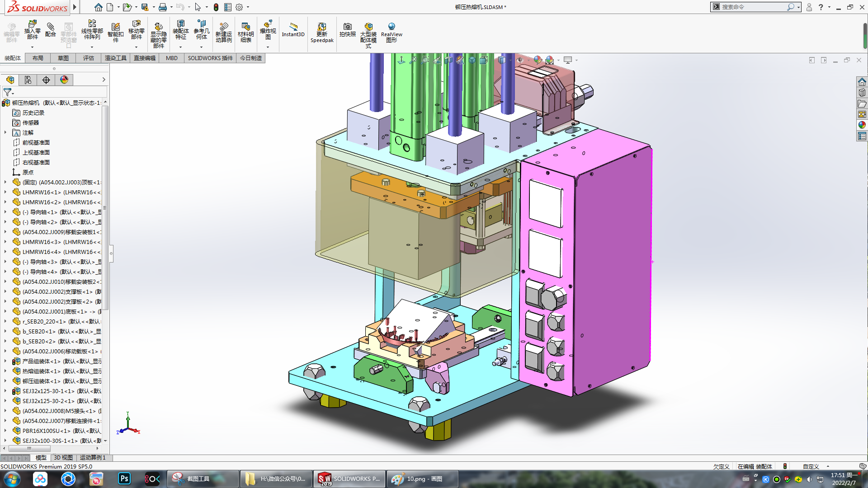Switch to the 评估 ribbon tab

(x=89, y=58)
